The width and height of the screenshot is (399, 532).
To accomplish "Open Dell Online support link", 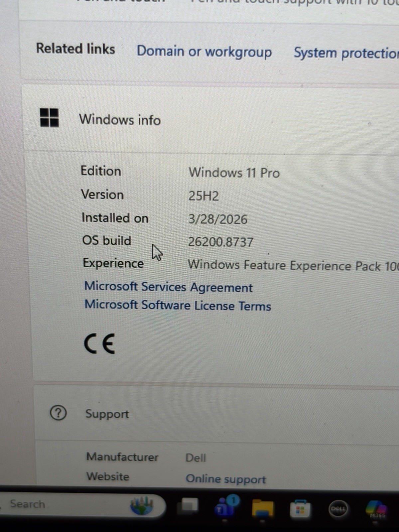I will (x=226, y=479).
